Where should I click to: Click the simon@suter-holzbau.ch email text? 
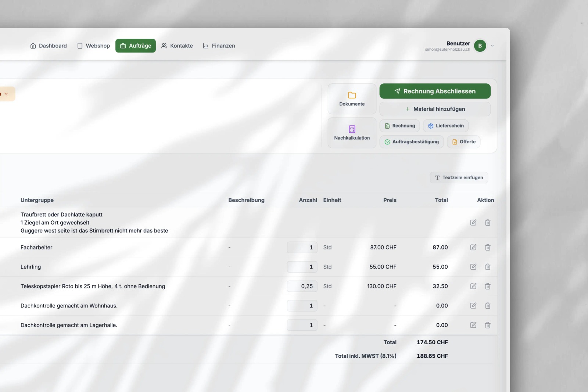448,50
